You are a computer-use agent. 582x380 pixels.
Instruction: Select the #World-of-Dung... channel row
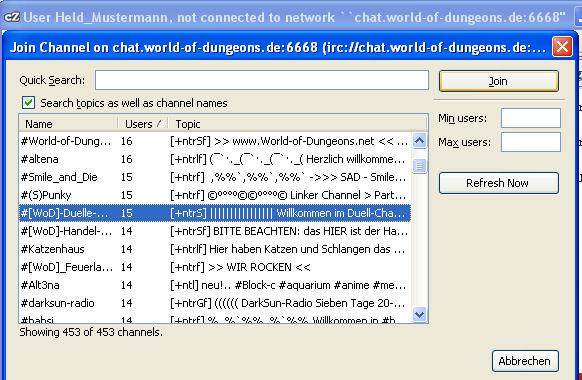[x=215, y=141]
